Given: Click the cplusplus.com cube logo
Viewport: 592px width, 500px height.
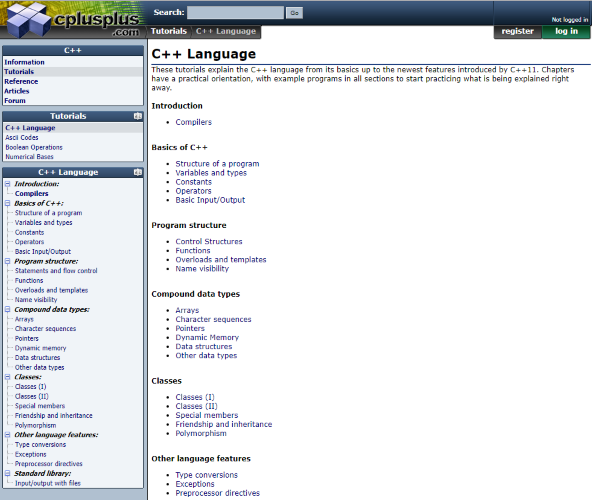Looking at the screenshot, I should 28,19.
